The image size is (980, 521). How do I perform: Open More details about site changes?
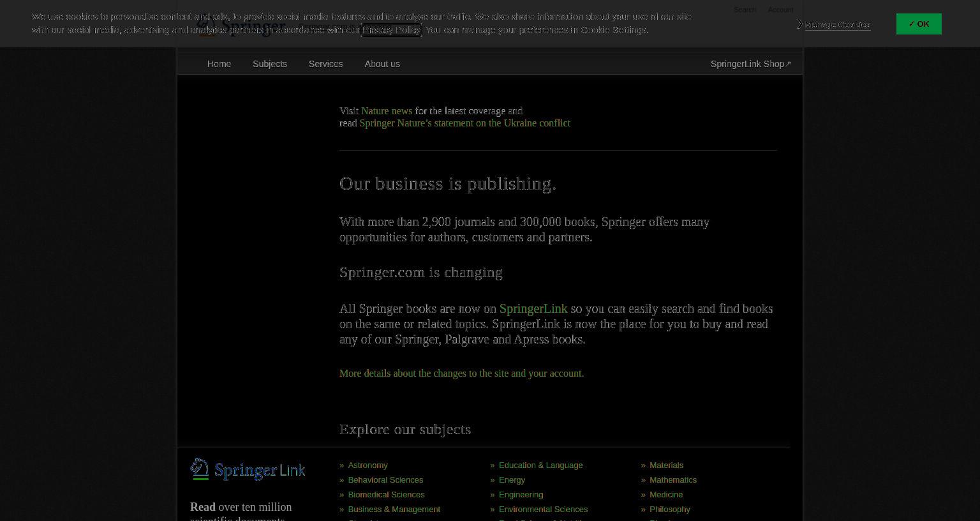(461, 374)
